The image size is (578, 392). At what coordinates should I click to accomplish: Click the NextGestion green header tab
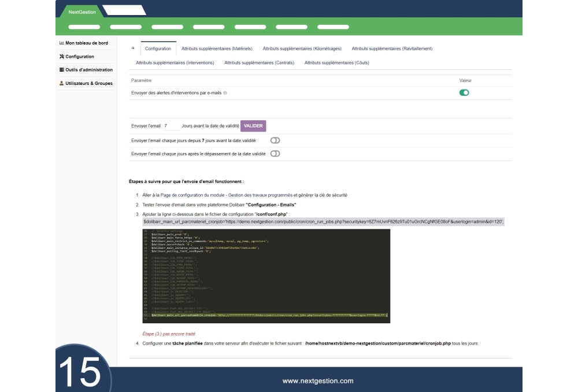pyautogui.click(x=78, y=12)
